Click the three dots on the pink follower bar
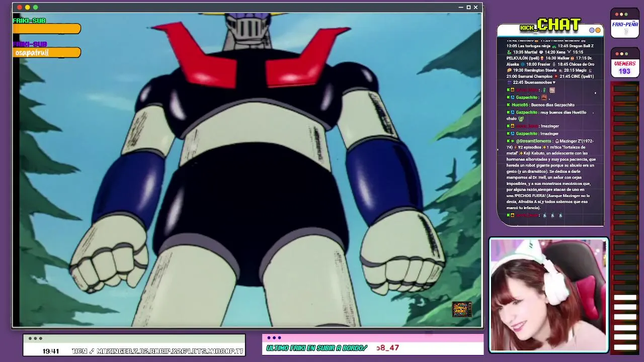The height and width of the screenshot is (362, 644). click(274, 338)
